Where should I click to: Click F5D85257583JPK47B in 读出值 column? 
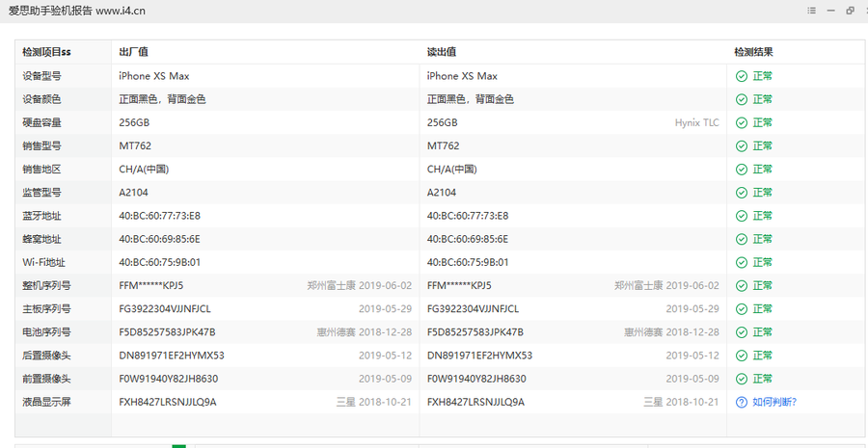[475, 332]
